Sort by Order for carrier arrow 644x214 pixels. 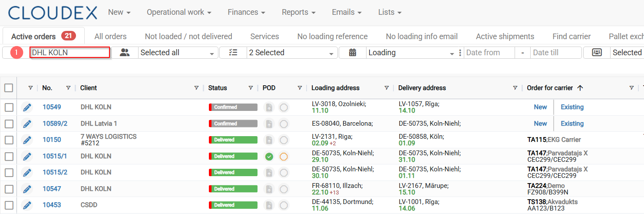(x=580, y=88)
